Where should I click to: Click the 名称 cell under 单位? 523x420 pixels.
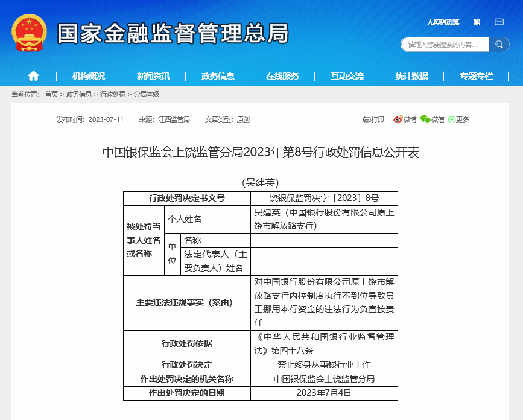pyautogui.click(x=215, y=240)
